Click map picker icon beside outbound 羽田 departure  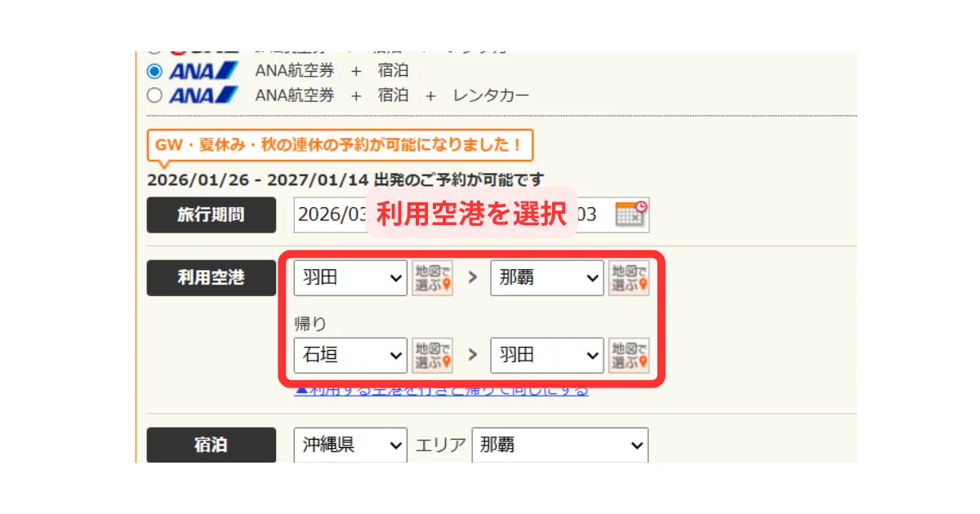pos(432,278)
